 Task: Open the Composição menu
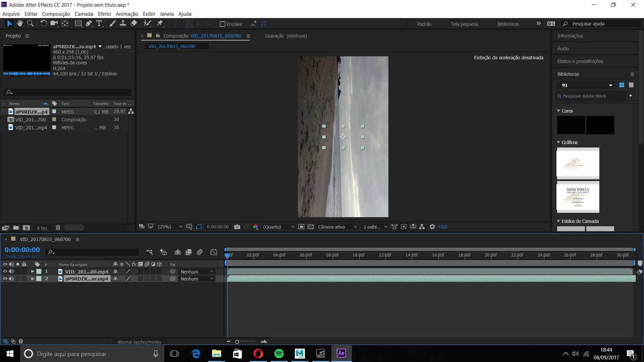point(56,14)
